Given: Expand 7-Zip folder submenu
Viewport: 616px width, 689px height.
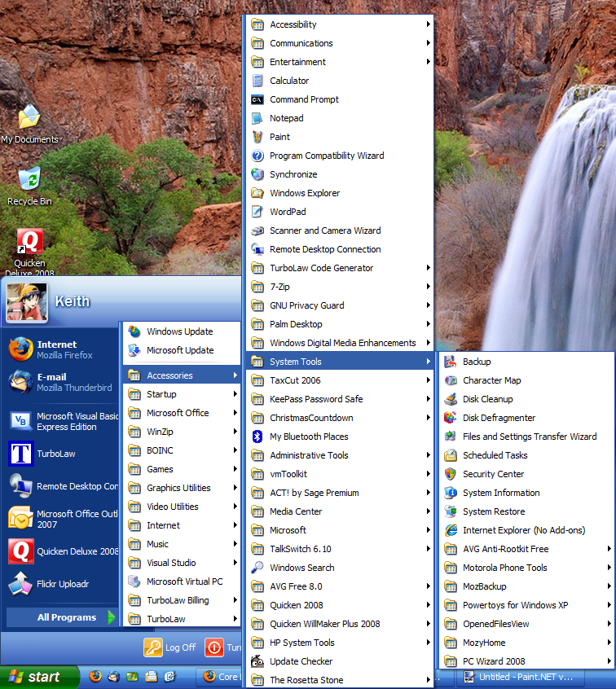Looking at the screenshot, I should pos(340,287).
